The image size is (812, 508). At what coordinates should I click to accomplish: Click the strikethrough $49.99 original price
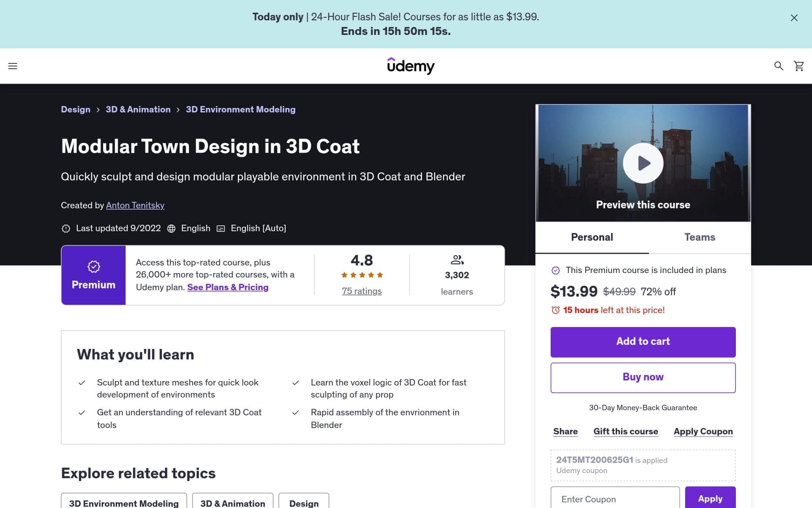(x=619, y=292)
